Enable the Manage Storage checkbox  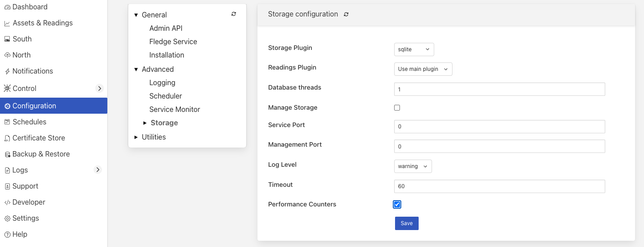pyautogui.click(x=397, y=107)
